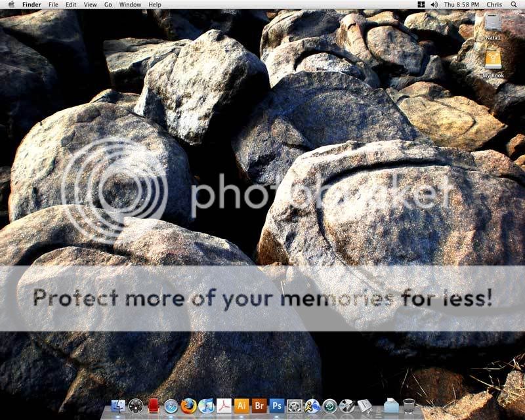
Task: Open AIM messenger from the Dock
Action: coord(312,406)
